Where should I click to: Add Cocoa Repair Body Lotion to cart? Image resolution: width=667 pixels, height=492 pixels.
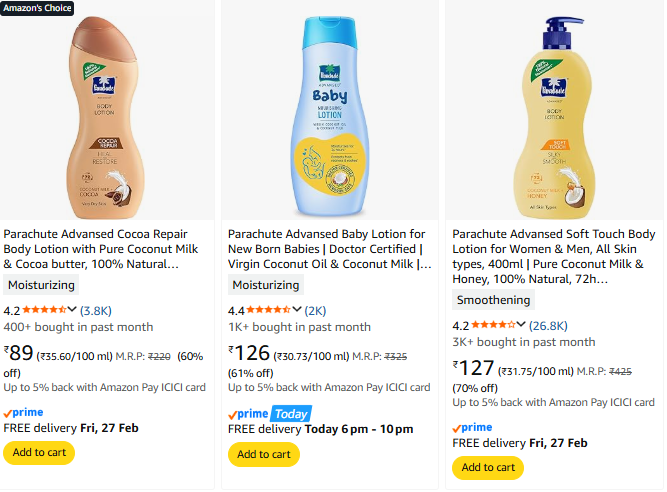(39, 452)
